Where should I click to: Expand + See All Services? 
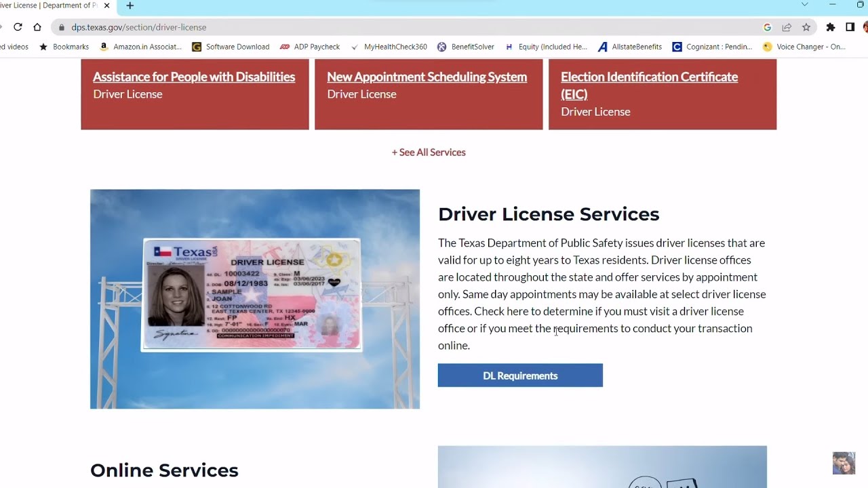click(429, 152)
